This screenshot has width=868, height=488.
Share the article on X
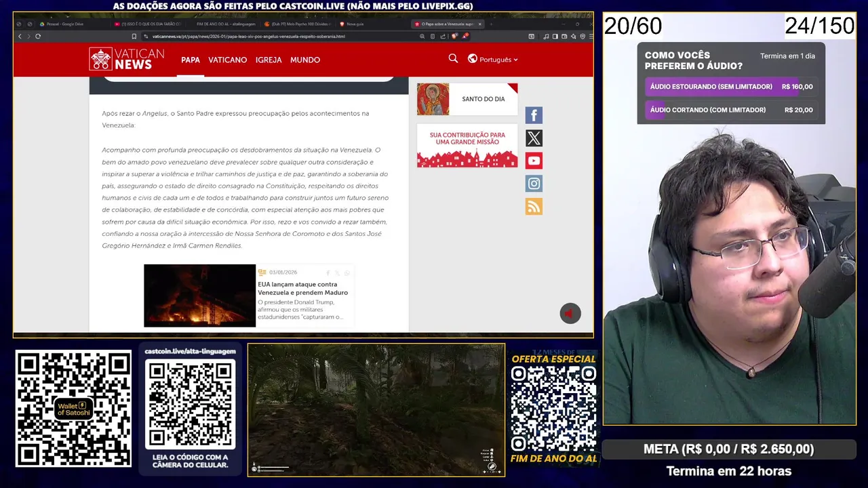pos(534,138)
